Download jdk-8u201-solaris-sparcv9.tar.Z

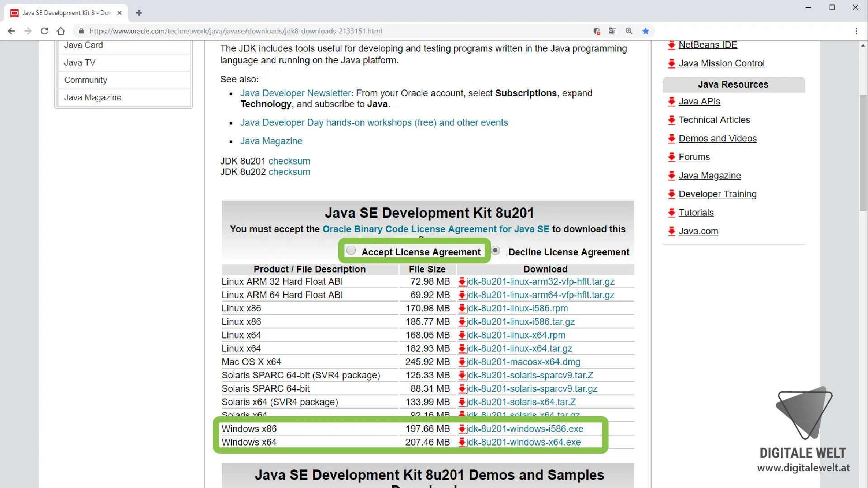tap(530, 375)
